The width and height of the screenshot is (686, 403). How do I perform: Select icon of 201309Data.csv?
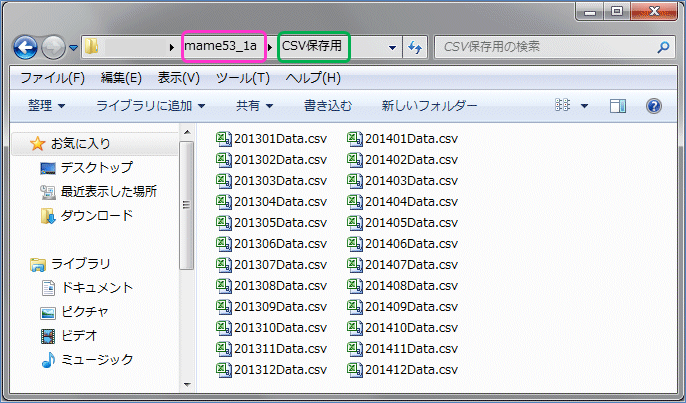224,307
